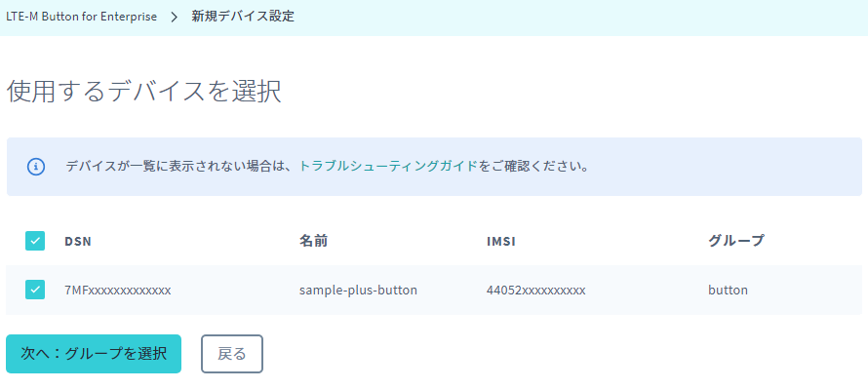Uncheck the 7MFxxxxxxxxxxxxx device row checkbox
This screenshot has width=868, height=389.
pos(35,290)
